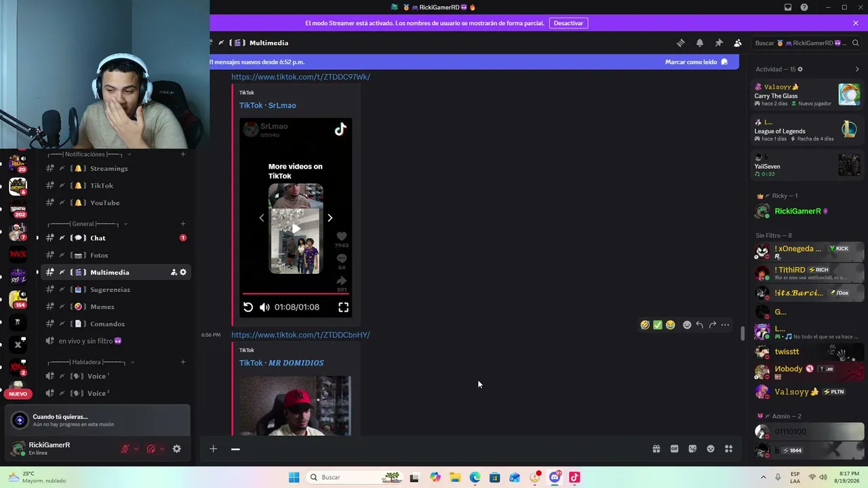Open more message options menu
This screenshot has height=488, width=868.
(x=726, y=325)
